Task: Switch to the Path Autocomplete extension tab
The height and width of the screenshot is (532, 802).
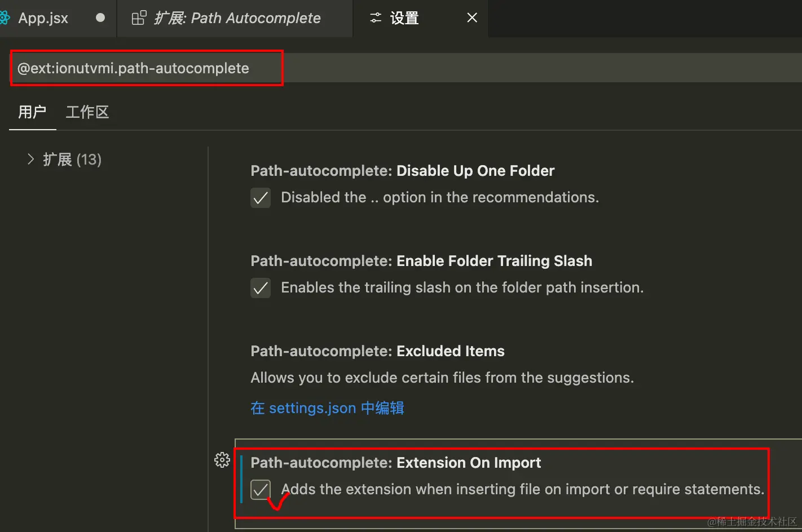Action: (235, 19)
